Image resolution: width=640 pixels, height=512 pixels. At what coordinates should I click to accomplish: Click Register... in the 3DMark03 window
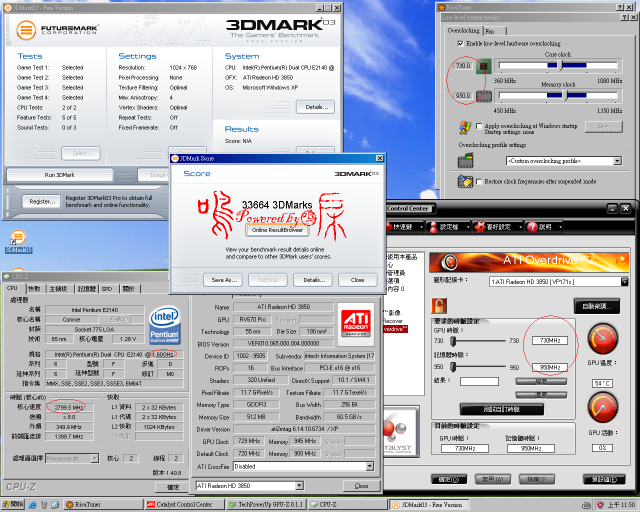(42, 201)
